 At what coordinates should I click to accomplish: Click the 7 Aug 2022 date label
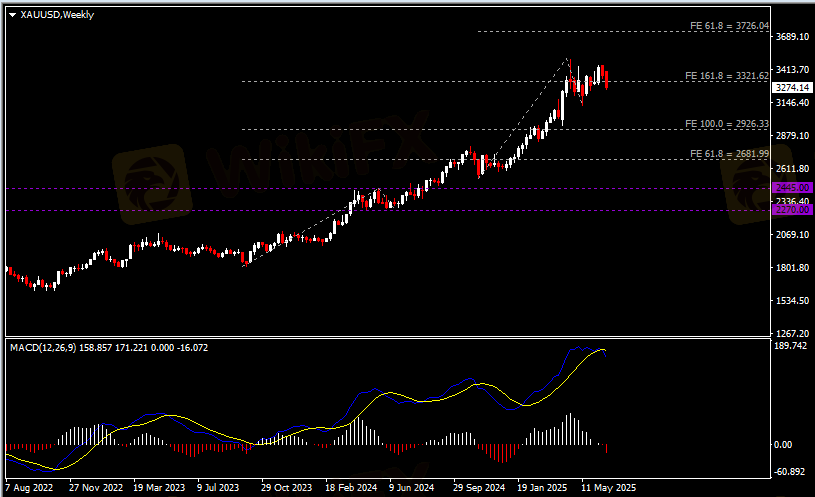click(29, 489)
